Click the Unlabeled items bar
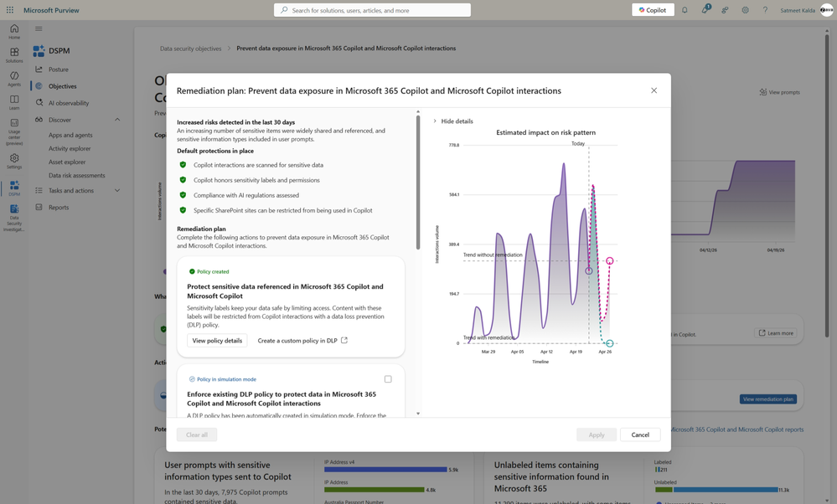The height and width of the screenshot is (504, 837). (x=716, y=490)
